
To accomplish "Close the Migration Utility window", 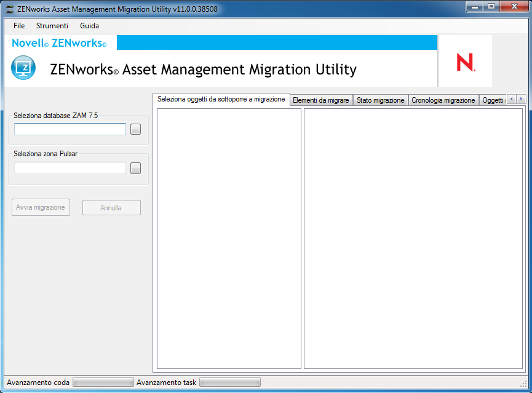I will tap(514, 6).
